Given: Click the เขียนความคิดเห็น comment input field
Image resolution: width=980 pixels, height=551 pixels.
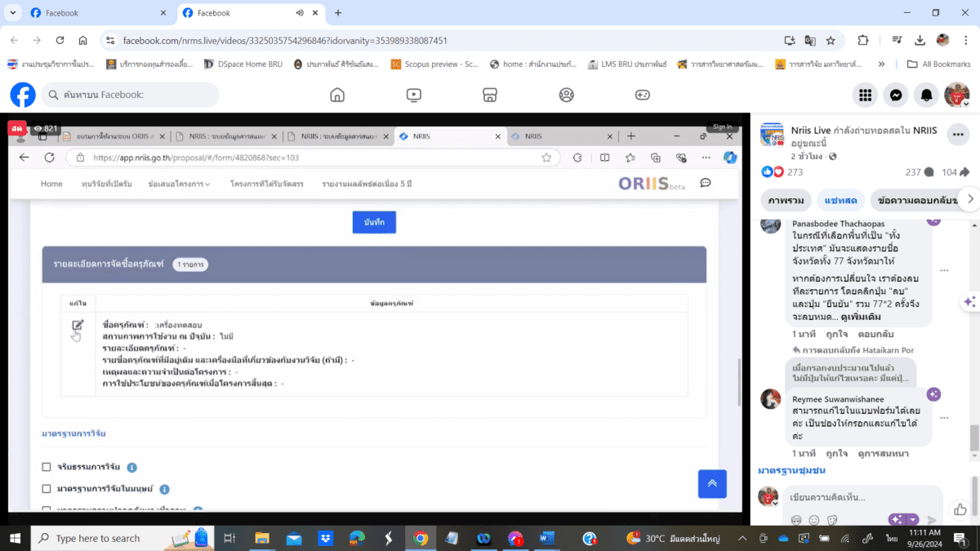Looking at the screenshot, I should 863,497.
